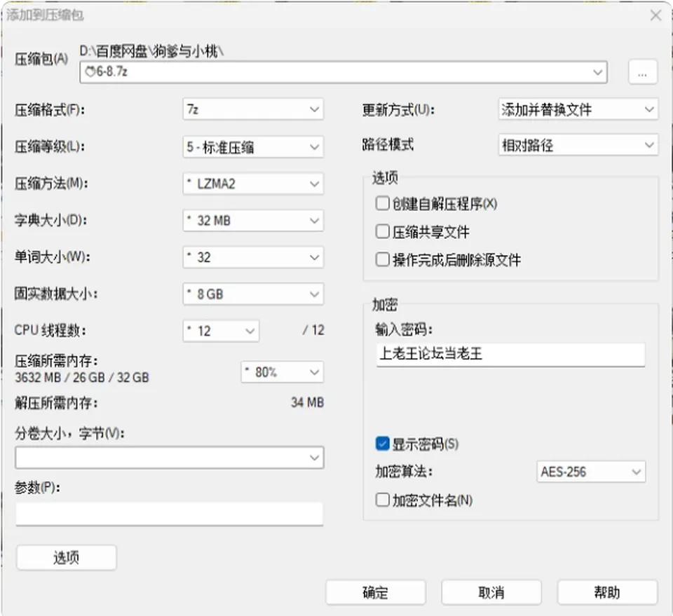Expand the 路径模式 相对路径 dropdown
Viewport: 673px width, 616px height.
(x=578, y=145)
